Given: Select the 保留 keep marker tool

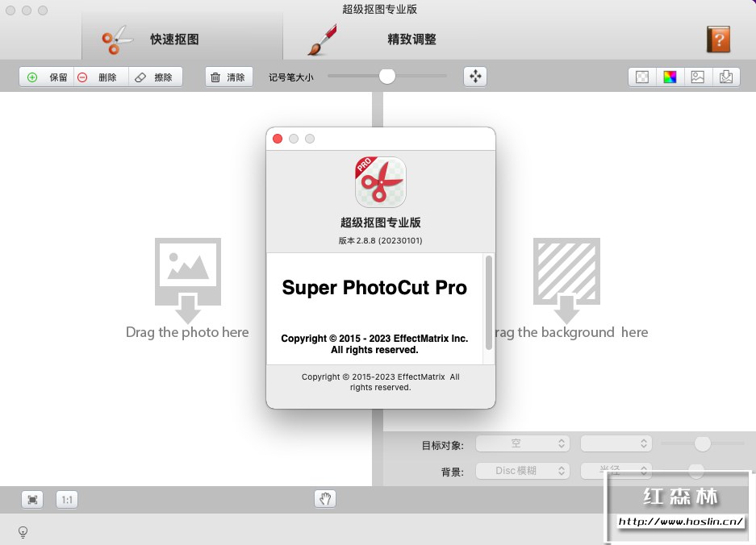Looking at the screenshot, I should click(x=47, y=77).
